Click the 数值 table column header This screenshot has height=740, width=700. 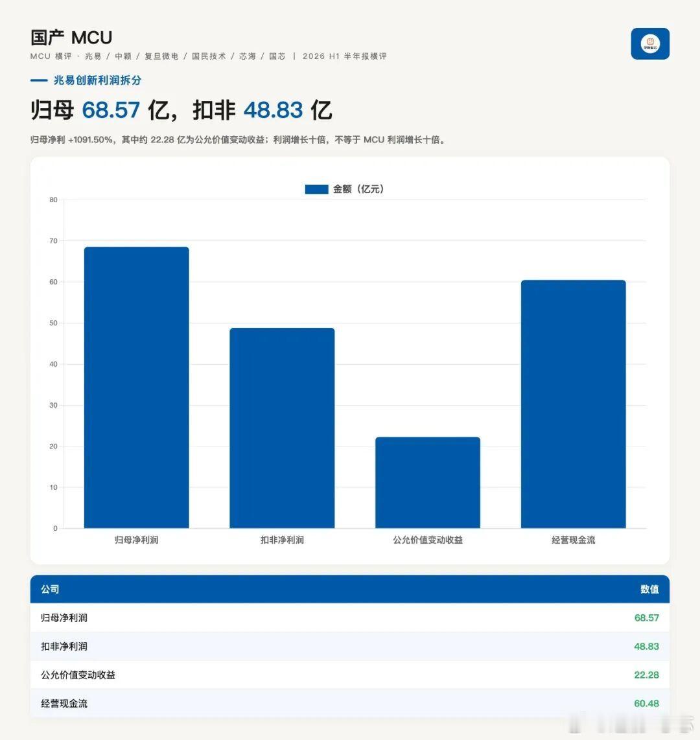[649, 589]
